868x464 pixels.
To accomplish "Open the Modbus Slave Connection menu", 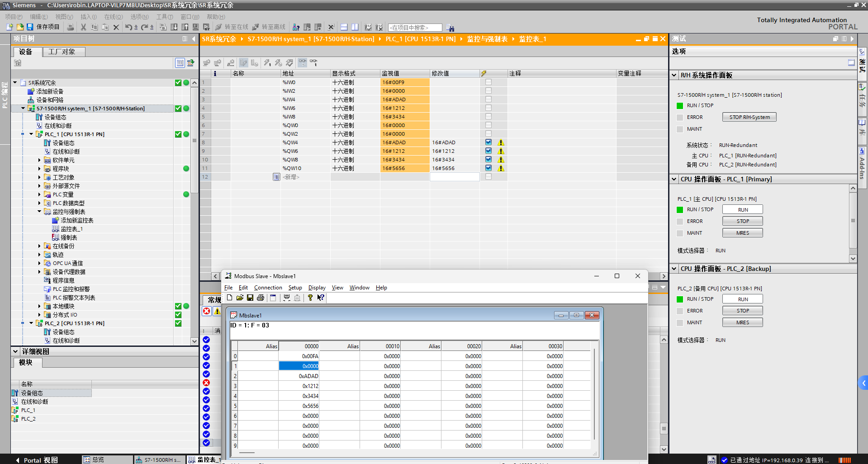I will tap(268, 288).
